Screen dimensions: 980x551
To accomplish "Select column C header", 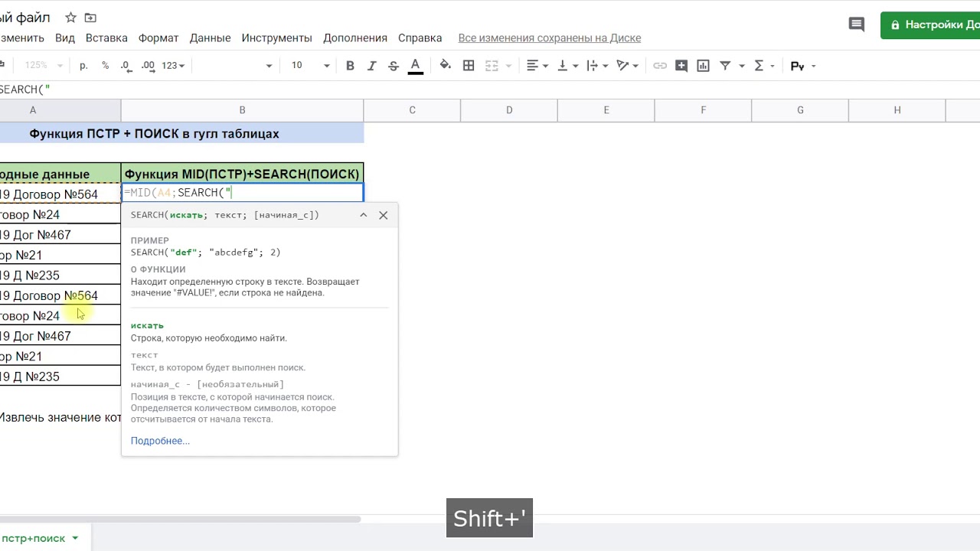I will (x=412, y=110).
